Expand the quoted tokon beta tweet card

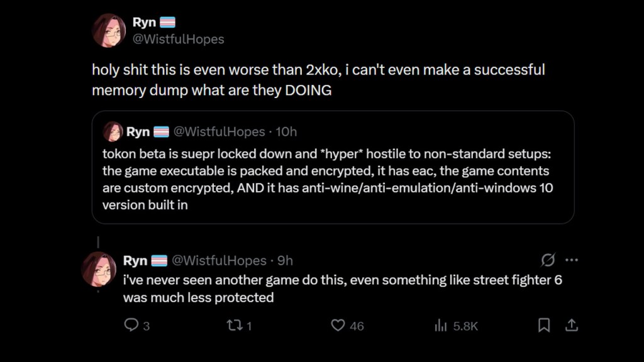(333, 167)
